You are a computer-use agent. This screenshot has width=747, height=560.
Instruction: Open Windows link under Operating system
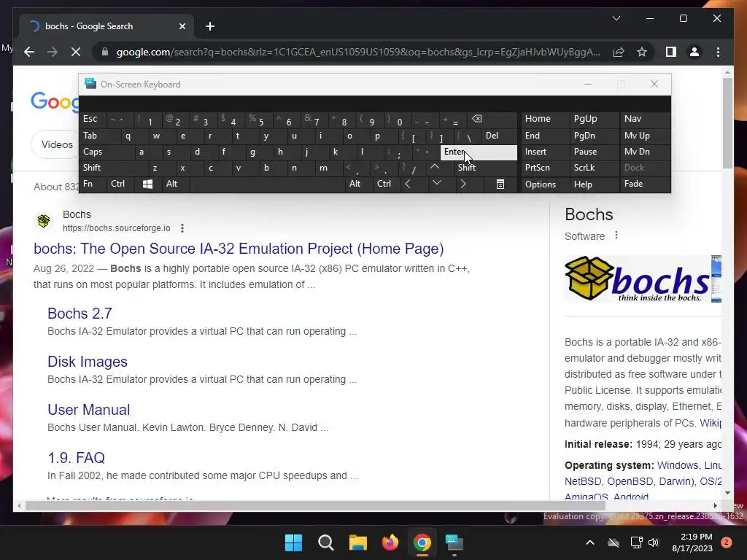coord(678,465)
